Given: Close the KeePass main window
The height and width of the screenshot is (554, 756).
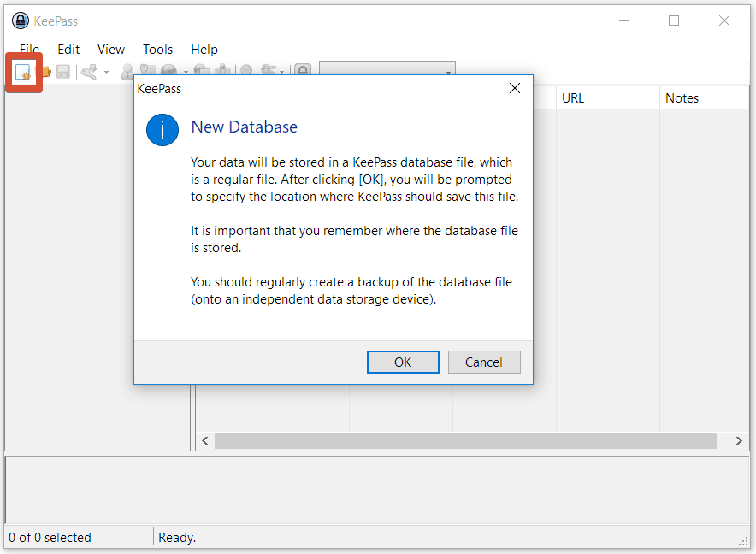Looking at the screenshot, I should [724, 21].
